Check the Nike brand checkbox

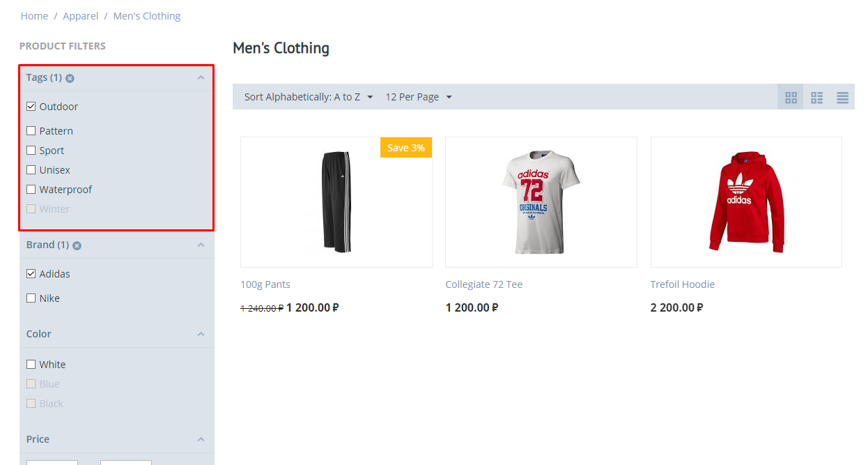[x=31, y=298]
